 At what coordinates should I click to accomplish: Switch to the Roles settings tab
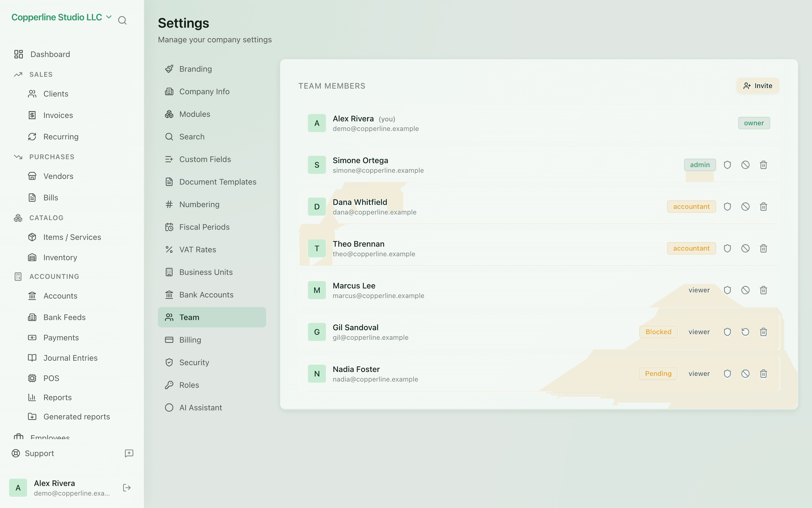(212, 385)
